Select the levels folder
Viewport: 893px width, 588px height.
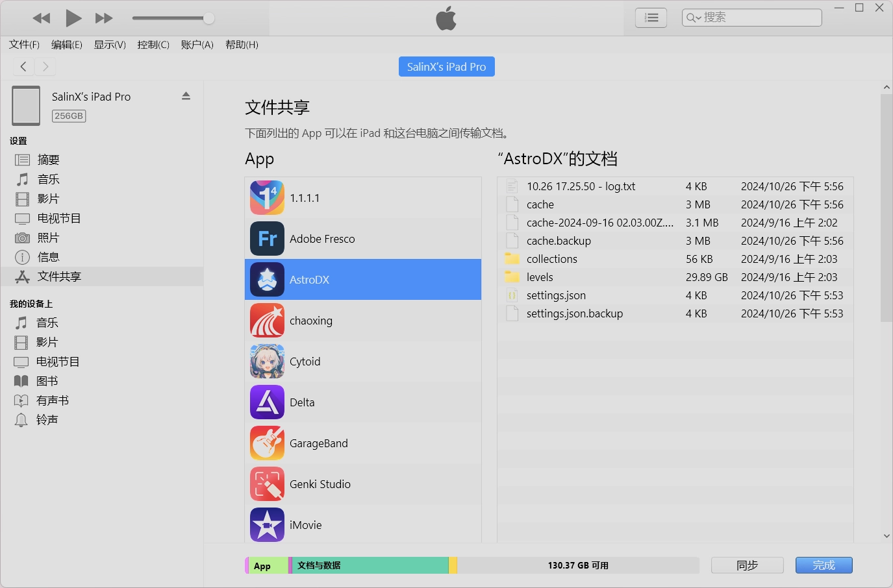[540, 277]
